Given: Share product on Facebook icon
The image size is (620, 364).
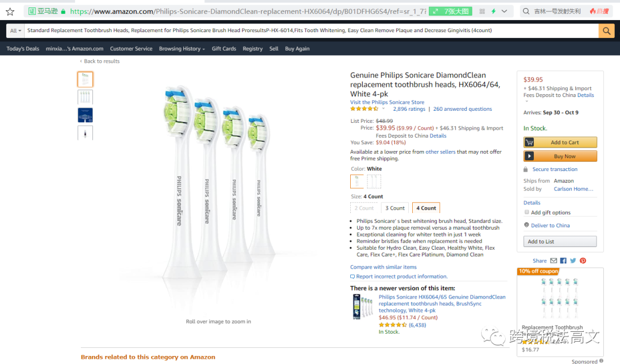Looking at the screenshot, I should pyautogui.click(x=563, y=261).
